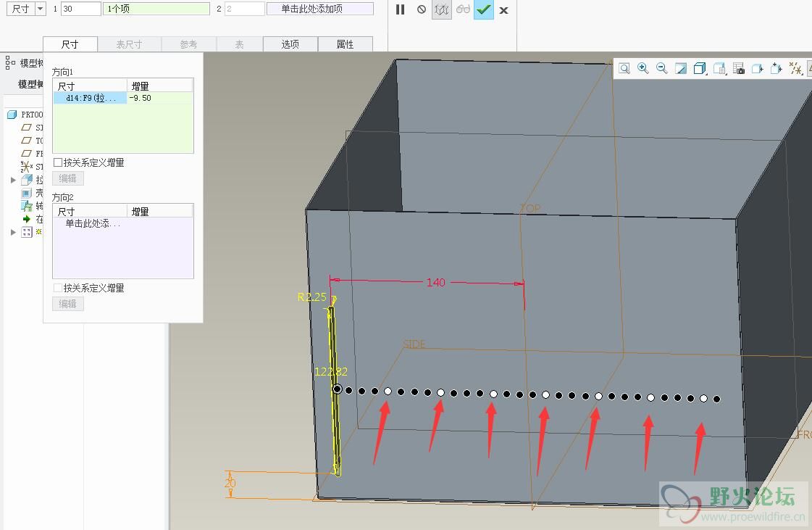
Task: Click 编辑 button under 方向2
Action: pos(68,304)
